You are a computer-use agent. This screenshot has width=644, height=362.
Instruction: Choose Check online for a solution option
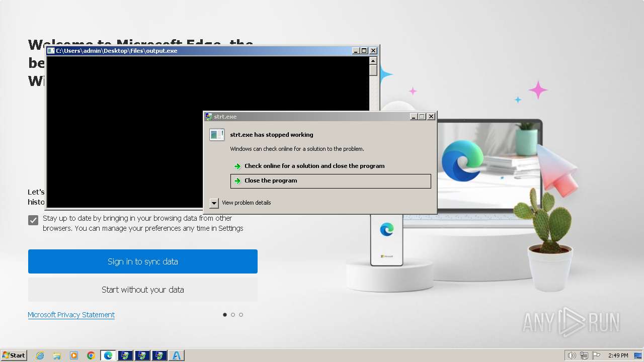pos(331,166)
